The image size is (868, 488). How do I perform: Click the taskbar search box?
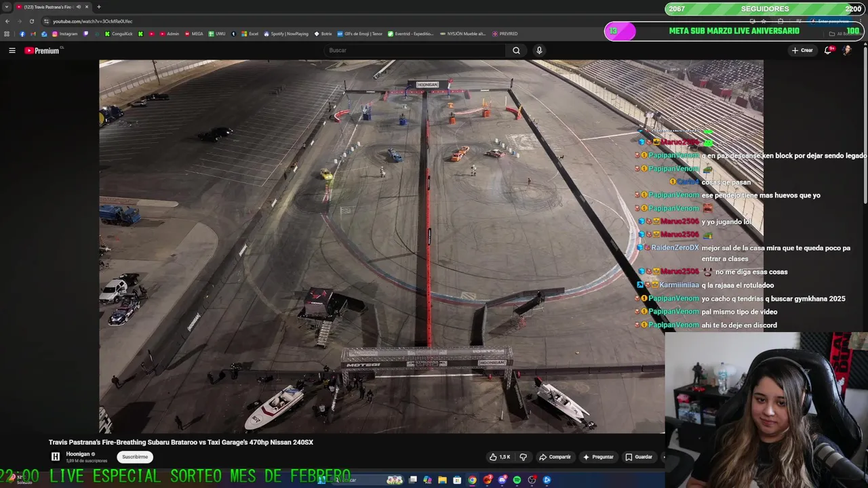[x=368, y=480]
